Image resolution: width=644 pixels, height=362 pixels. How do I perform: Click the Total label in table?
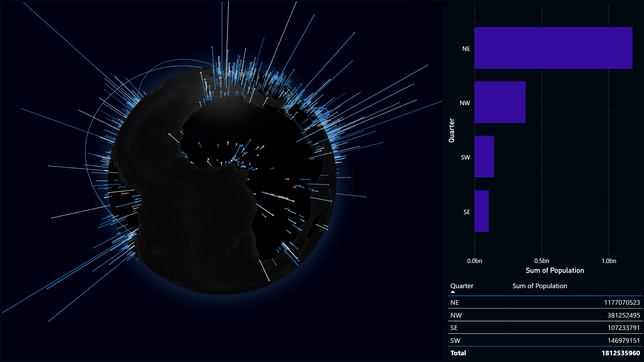[458, 353]
